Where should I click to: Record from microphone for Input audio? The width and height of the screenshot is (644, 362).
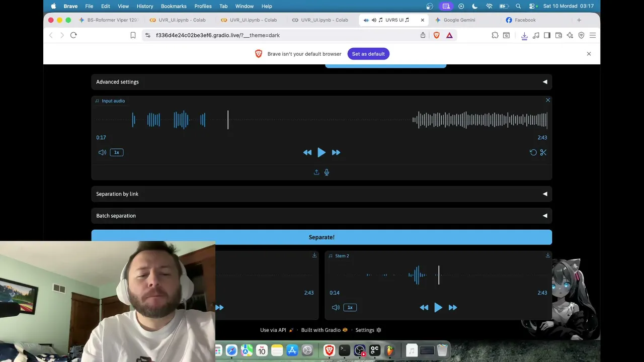pos(327,172)
